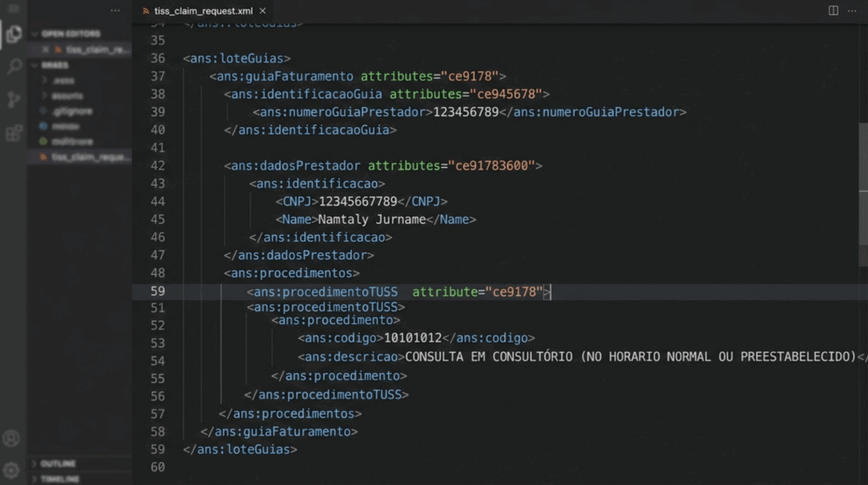This screenshot has height=485, width=868.
Task: Open the Extensions view icon
Action: (x=14, y=133)
